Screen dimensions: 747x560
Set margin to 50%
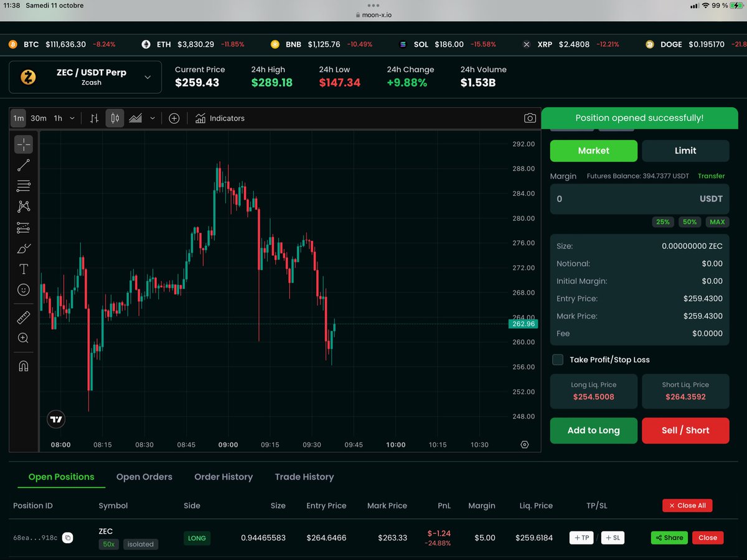(x=690, y=222)
